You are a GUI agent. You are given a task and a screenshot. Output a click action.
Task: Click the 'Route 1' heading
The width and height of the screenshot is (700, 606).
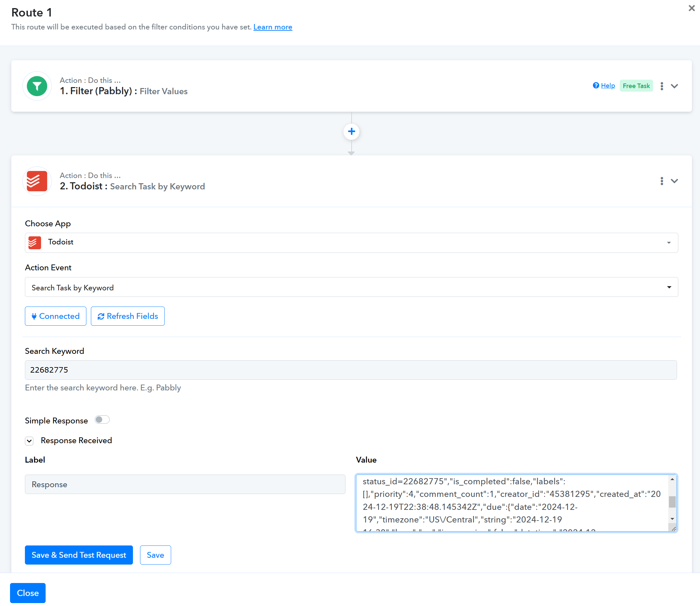[x=32, y=13]
